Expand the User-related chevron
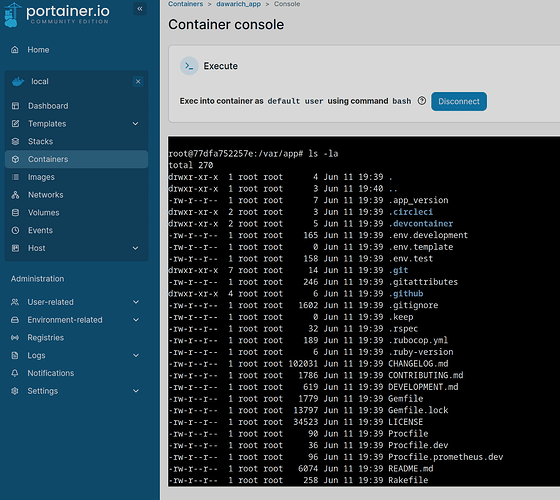Screen dimensions: 560x500 136,302
